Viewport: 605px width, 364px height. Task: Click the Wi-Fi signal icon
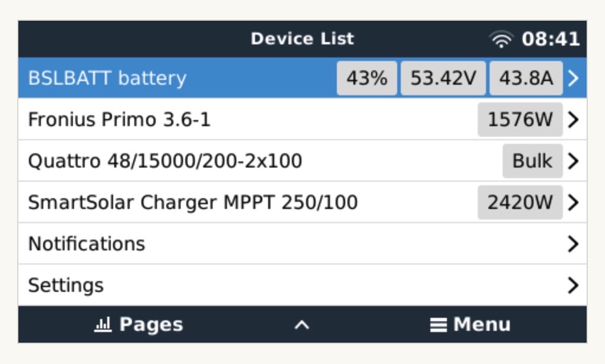click(x=501, y=40)
